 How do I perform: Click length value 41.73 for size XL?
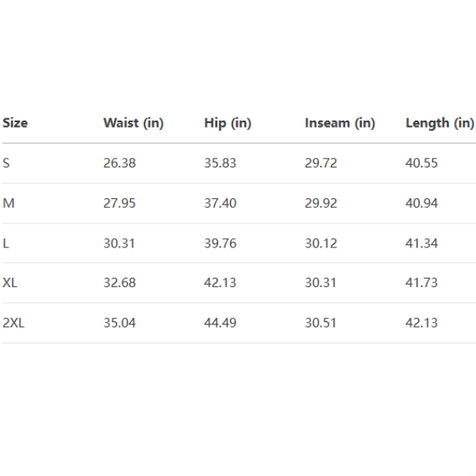pos(421,283)
